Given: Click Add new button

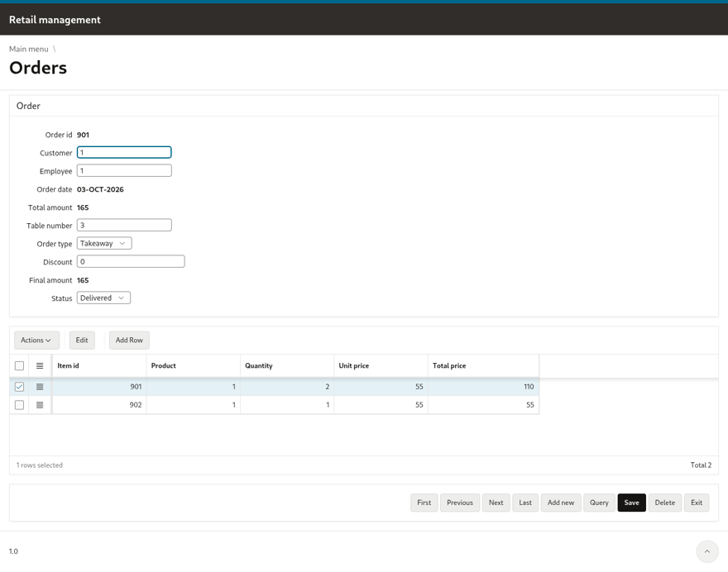Looking at the screenshot, I should pyautogui.click(x=561, y=503).
